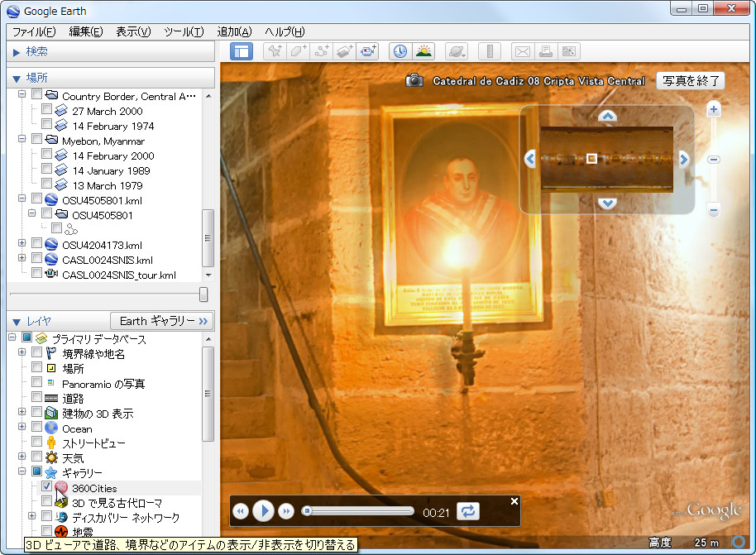
Task: Expand the 天気 weather layer node
Action: [x=22, y=456]
